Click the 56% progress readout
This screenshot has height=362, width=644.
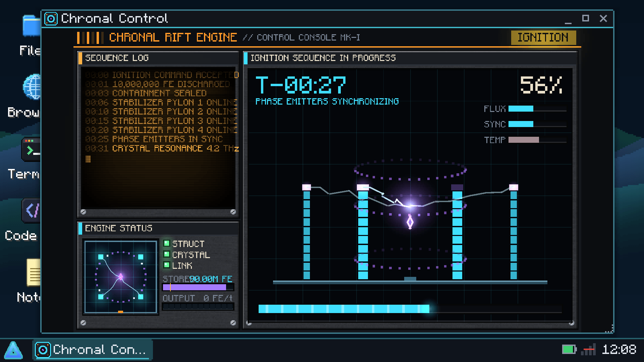tap(541, 84)
